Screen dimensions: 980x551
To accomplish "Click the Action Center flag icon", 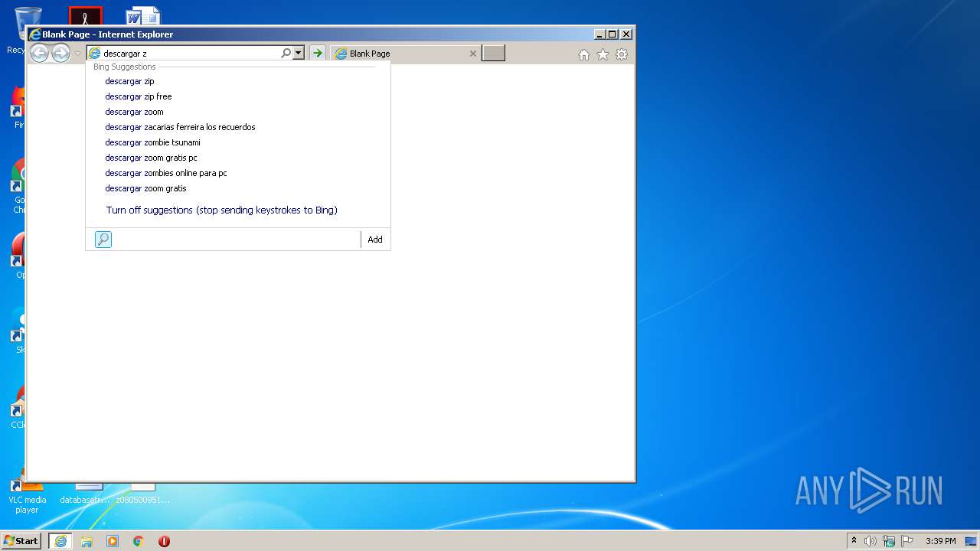I will (x=907, y=541).
